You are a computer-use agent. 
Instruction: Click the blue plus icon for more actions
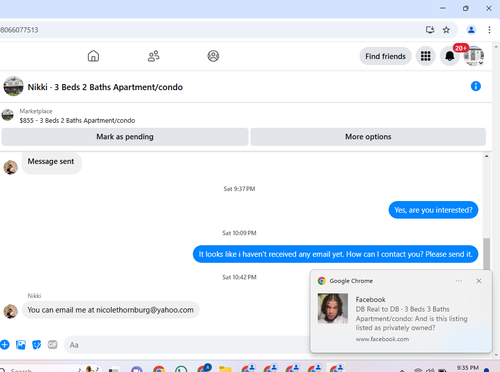coord(5,344)
